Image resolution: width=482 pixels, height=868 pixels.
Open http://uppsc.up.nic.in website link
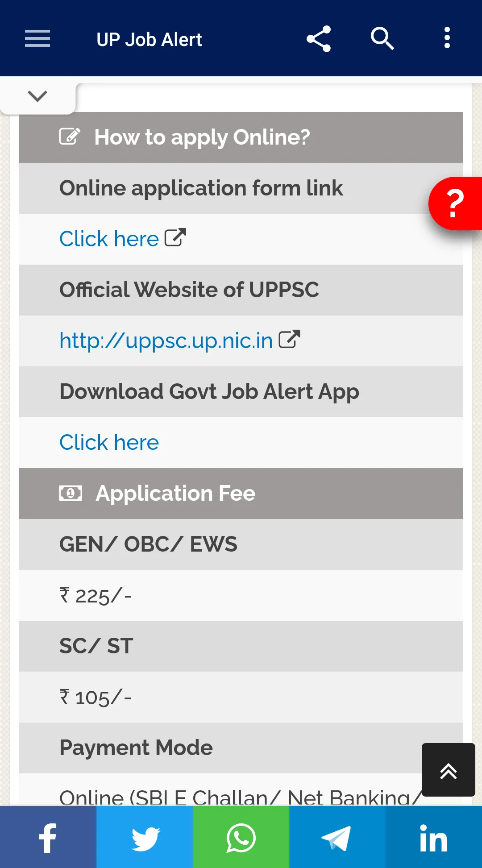166,341
